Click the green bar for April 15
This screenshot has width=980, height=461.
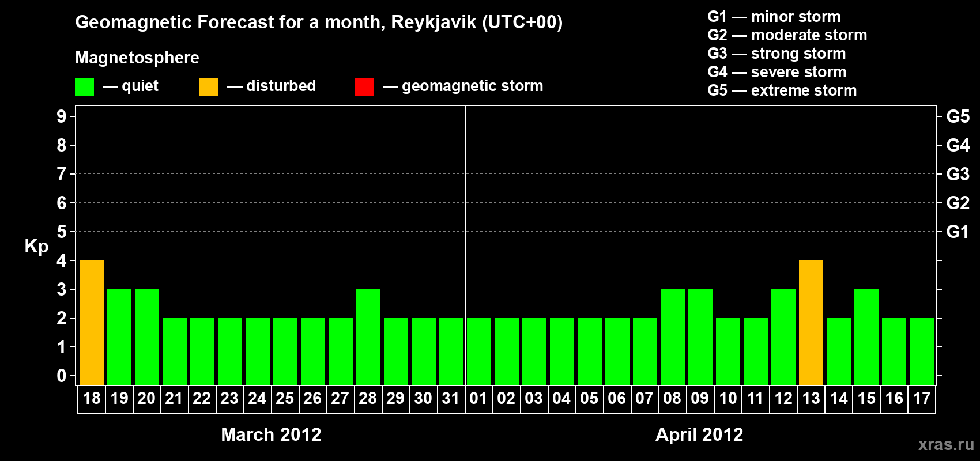pos(866,337)
